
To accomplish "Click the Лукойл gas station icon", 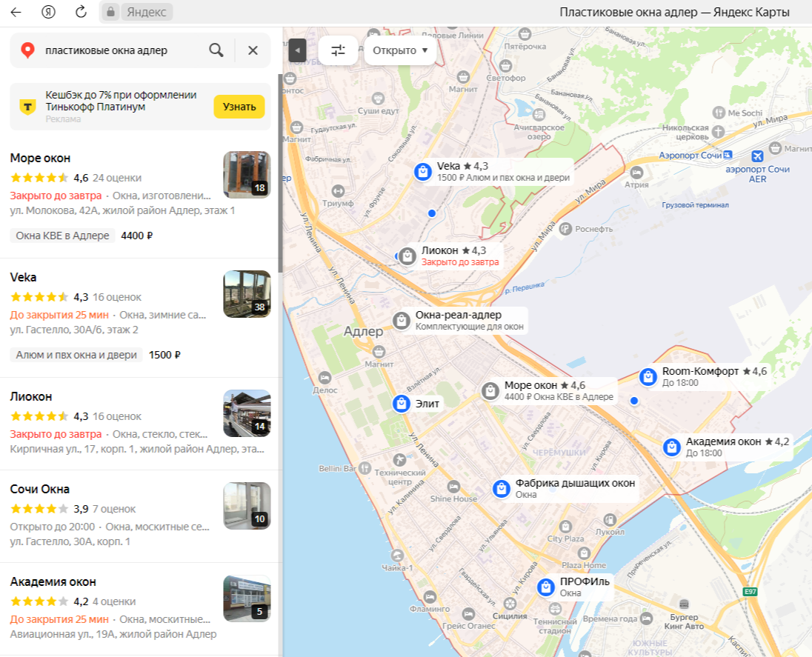I will point(610,519).
